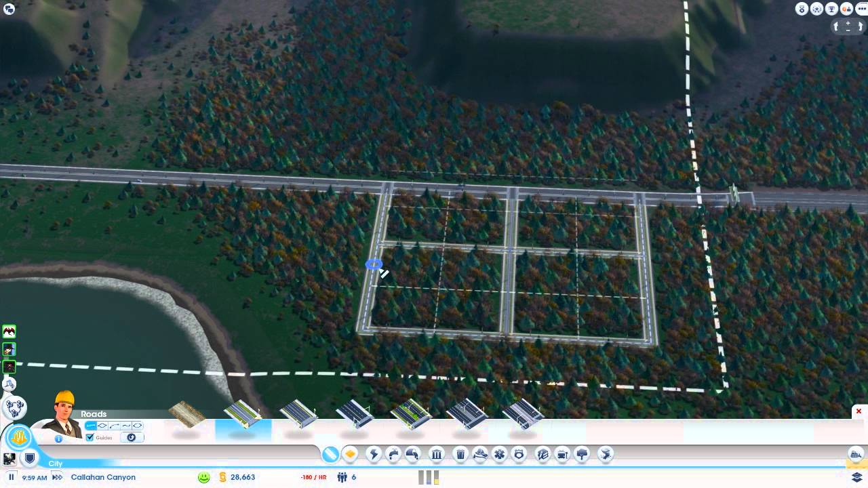Open the Disasters tornado menu
This screenshot has width=868, height=488.
[x=606, y=454]
